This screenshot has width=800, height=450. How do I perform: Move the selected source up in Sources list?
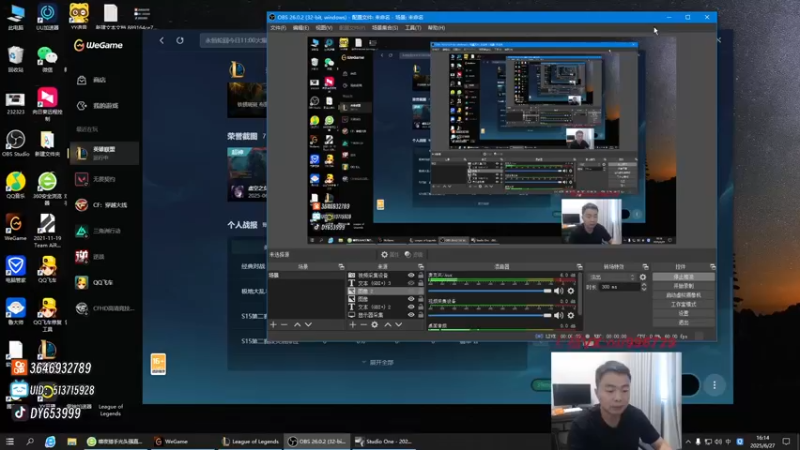point(388,324)
